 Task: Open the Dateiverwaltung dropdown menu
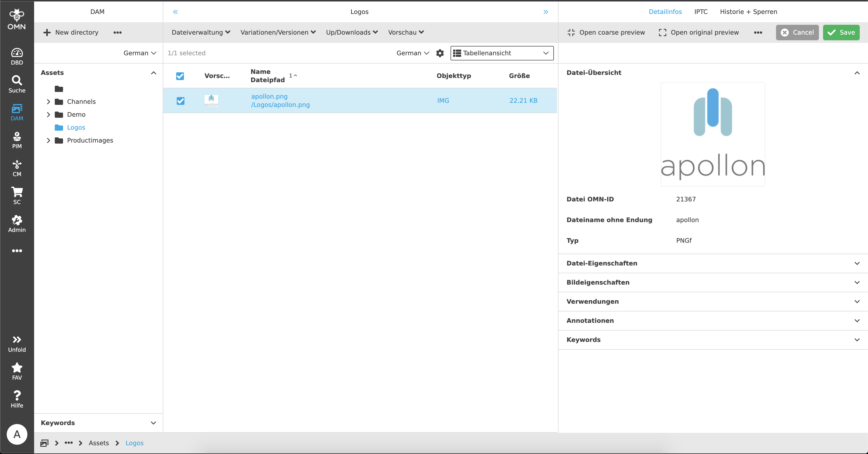click(x=200, y=32)
